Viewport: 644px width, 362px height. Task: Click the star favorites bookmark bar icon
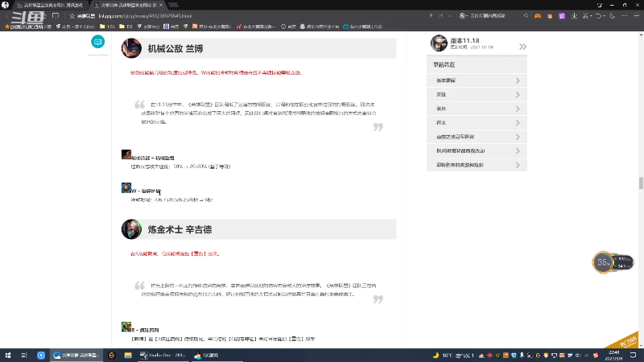pyautogui.click(x=7, y=27)
